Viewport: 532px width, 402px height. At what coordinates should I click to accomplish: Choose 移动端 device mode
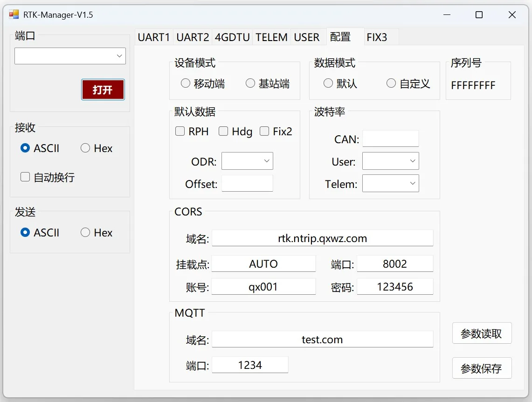click(203, 83)
